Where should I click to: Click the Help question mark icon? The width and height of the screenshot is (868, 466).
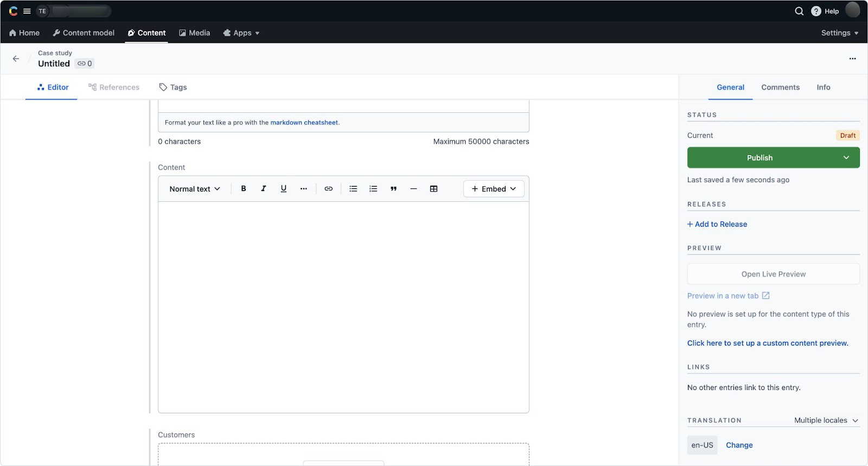click(x=816, y=11)
